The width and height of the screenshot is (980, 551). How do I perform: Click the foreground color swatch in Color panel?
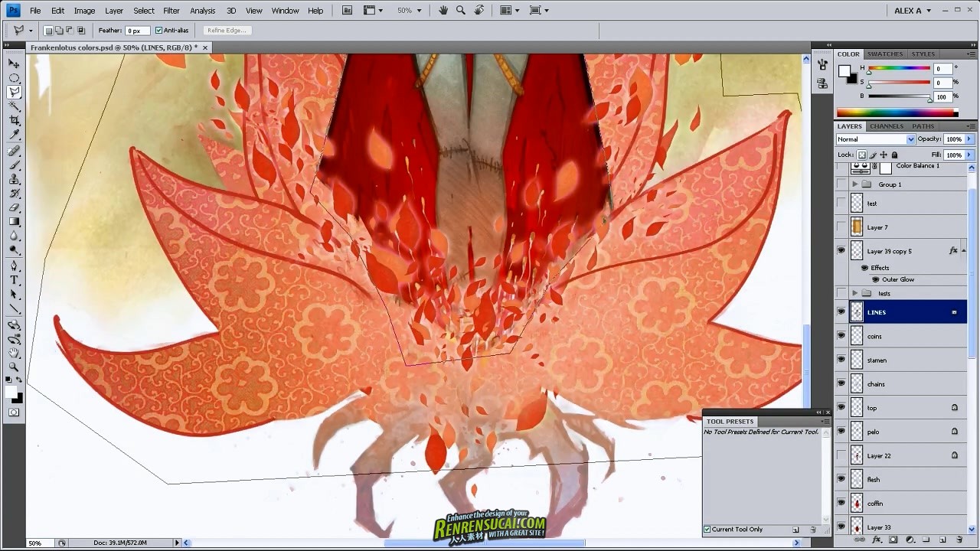tap(843, 71)
